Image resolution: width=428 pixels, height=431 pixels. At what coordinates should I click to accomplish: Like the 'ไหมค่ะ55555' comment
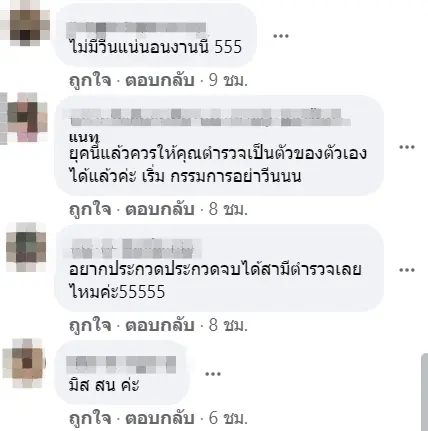pos(90,325)
